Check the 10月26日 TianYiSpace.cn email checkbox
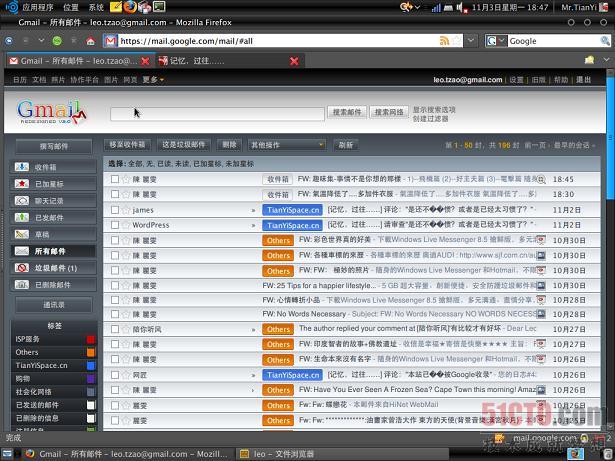 (115, 375)
